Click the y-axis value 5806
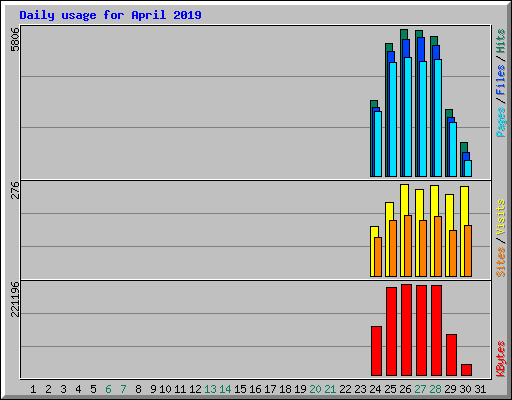This screenshot has height=400, width=512. tap(15, 39)
